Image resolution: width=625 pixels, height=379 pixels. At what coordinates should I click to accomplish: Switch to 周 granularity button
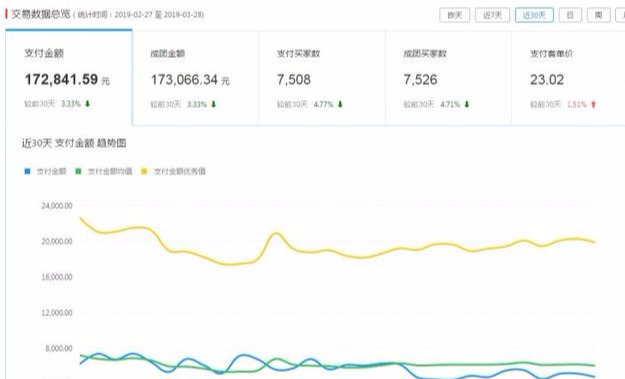coord(599,15)
